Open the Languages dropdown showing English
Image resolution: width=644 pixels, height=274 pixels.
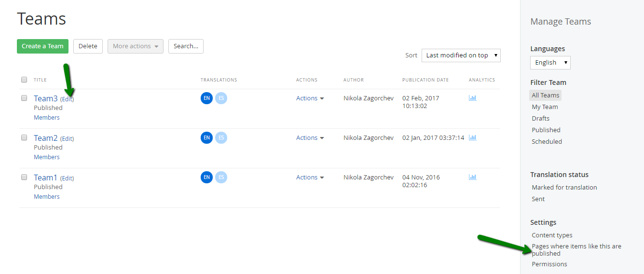550,63
